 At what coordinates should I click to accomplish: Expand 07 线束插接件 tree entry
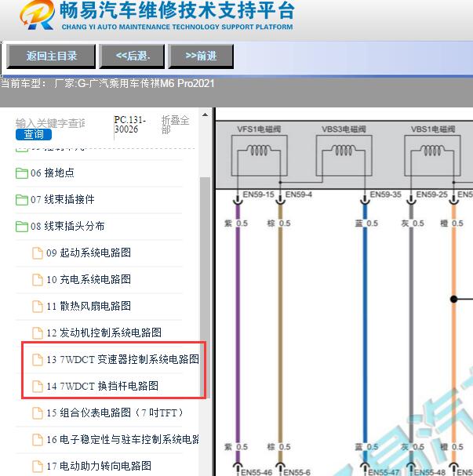click(63, 199)
